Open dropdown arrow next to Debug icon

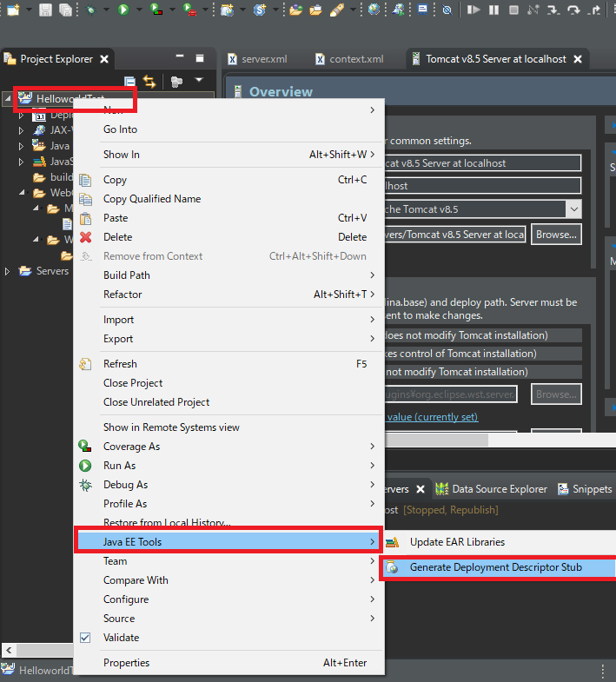click(107, 10)
